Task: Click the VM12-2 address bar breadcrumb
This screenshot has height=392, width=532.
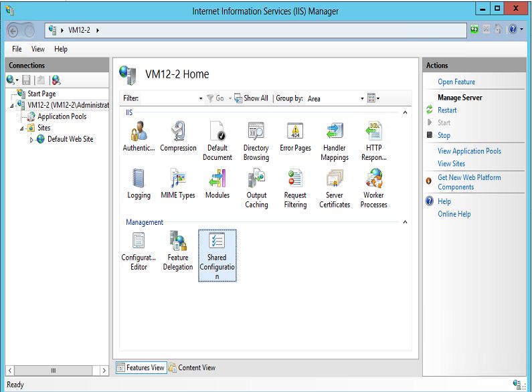Action: (80, 30)
